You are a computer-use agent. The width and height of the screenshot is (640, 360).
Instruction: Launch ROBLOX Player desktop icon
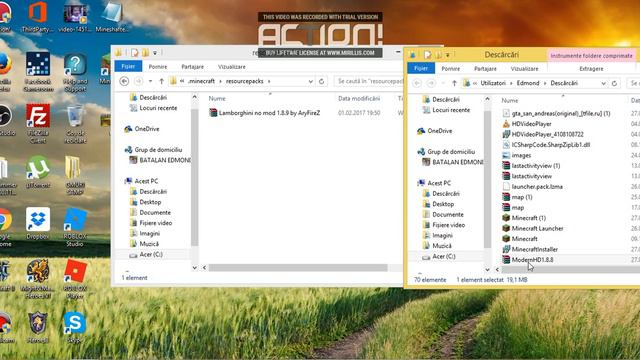pos(75,279)
